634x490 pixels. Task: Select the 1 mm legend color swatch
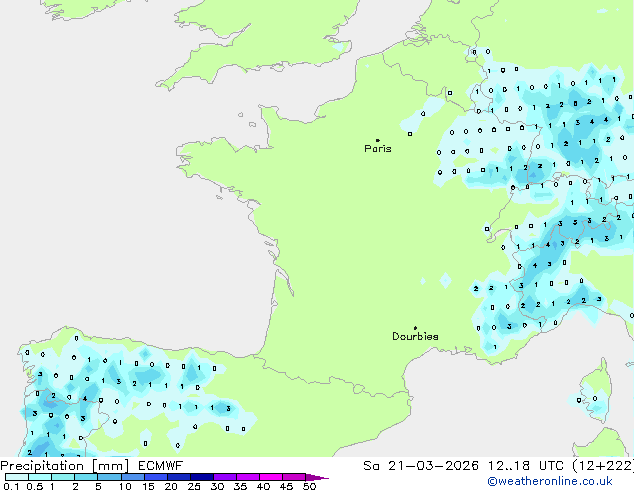63,477
